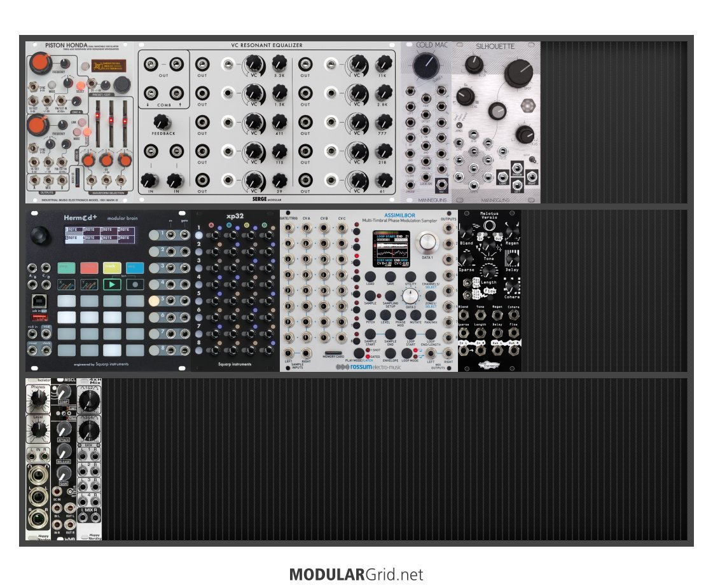Click the xp32 row 1 LED button
Image resolution: width=713 pixels, height=588 pixels.
tap(198, 235)
